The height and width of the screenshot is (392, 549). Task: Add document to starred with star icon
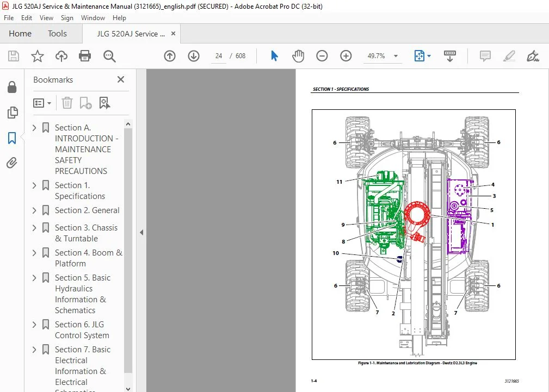(37, 56)
